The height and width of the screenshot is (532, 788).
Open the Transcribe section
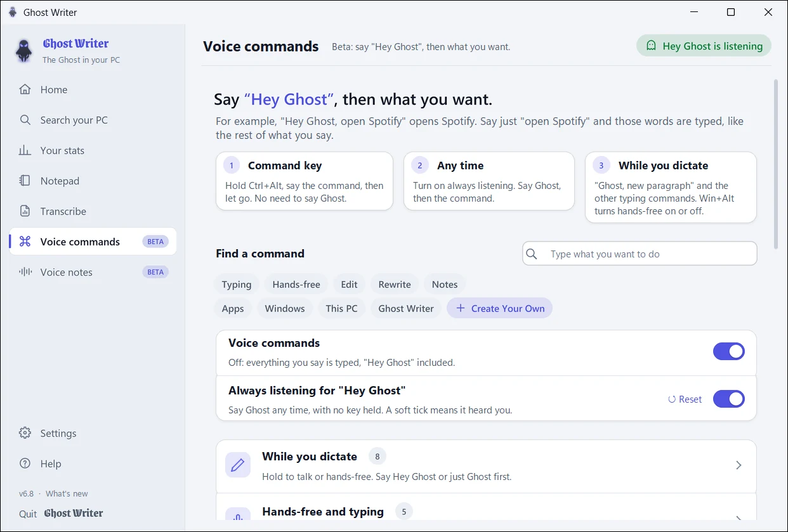click(x=93, y=211)
